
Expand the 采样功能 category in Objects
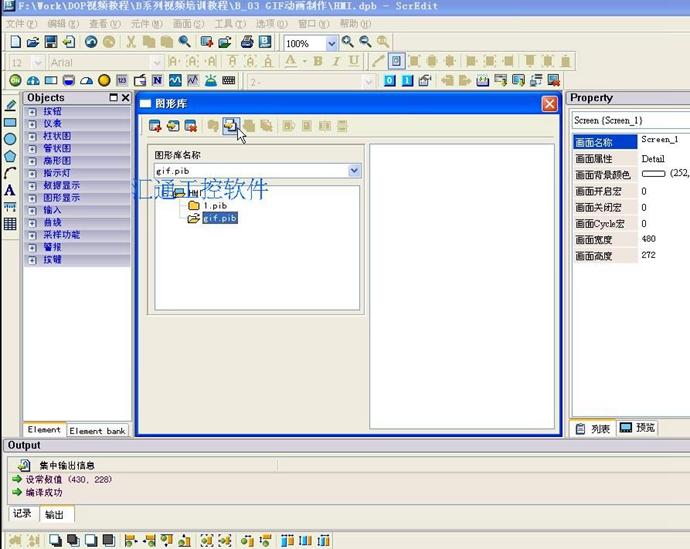[32, 235]
